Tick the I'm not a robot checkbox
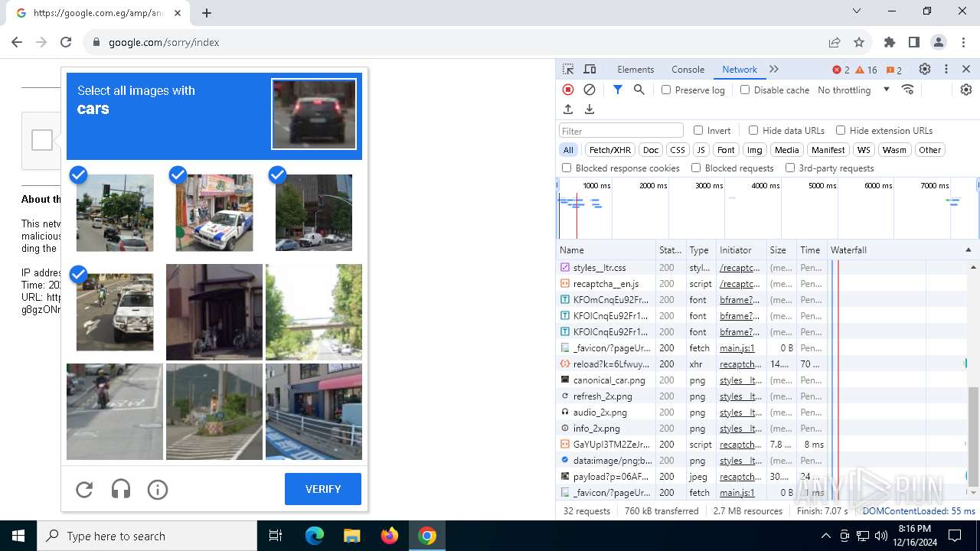This screenshot has width=980, height=551. [x=42, y=140]
